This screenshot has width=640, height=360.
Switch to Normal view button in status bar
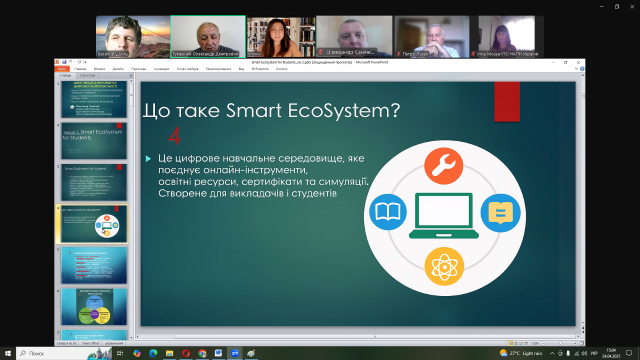(510, 343)
